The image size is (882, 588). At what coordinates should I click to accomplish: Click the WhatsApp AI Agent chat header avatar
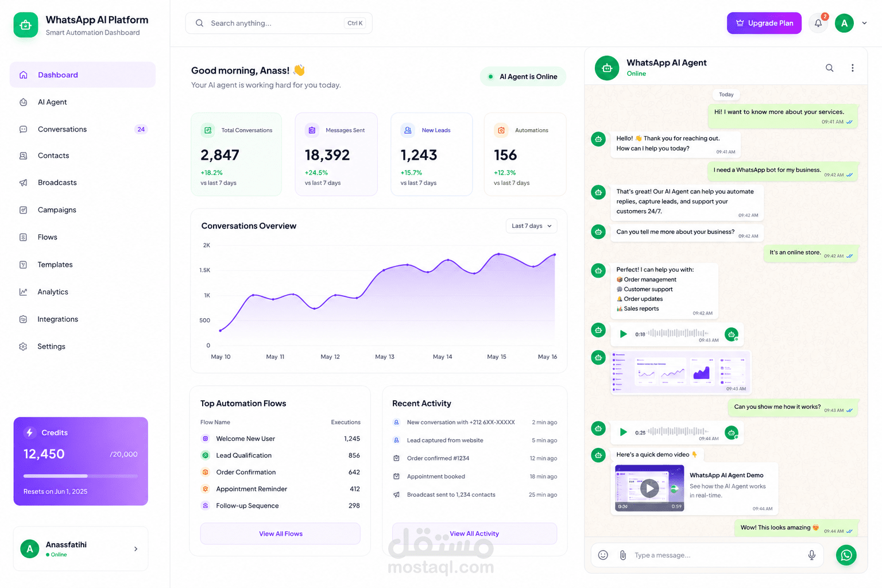[x=607, y=68]
